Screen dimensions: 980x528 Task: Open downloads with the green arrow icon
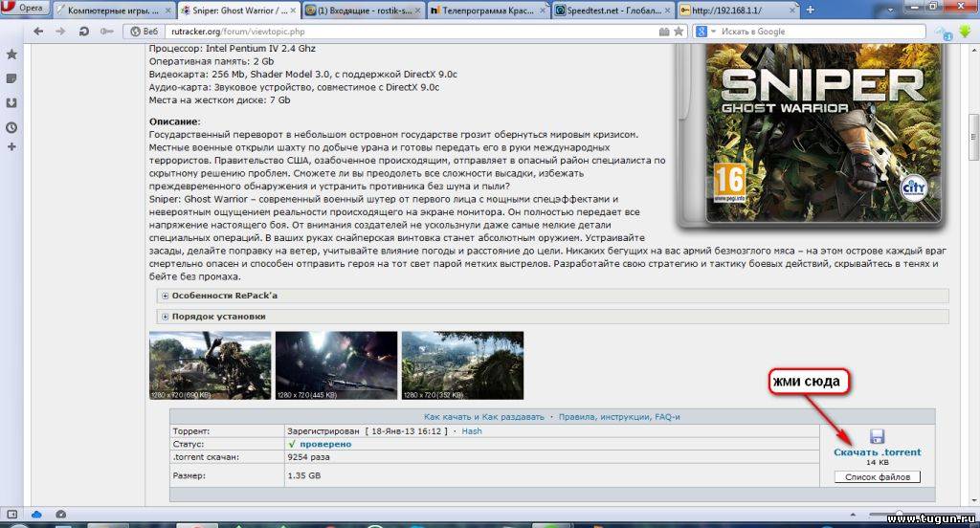(x=966, y=32)
